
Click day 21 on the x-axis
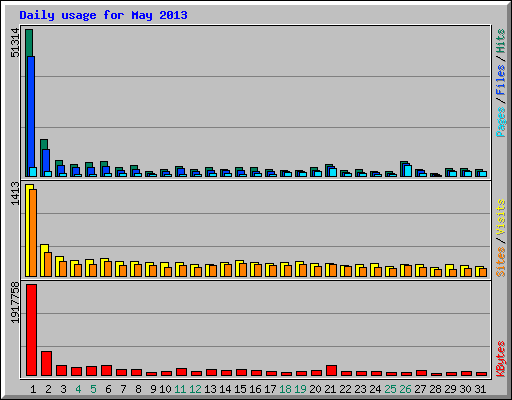330,389
